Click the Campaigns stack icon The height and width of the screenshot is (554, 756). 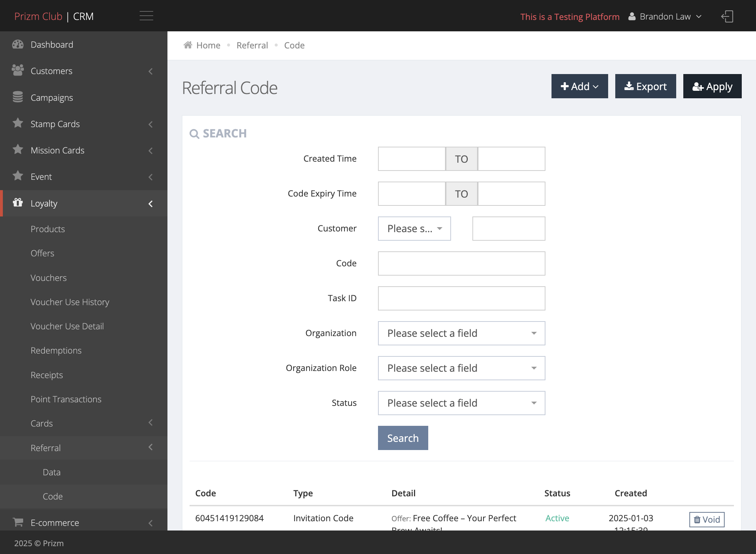[x=18, y=97]
